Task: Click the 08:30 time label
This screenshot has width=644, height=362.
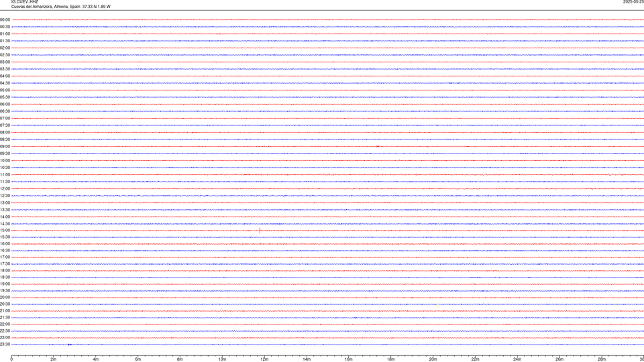Action: (5, 139)
